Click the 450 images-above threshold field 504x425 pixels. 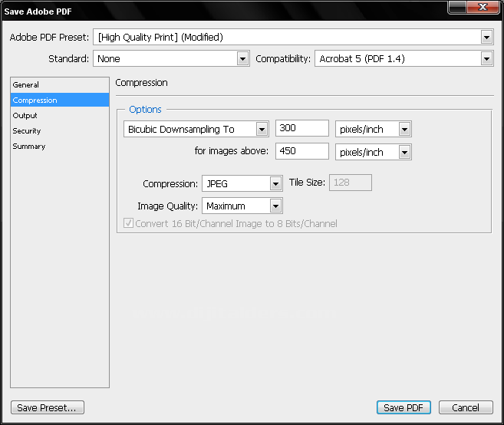tap(302, 151)
